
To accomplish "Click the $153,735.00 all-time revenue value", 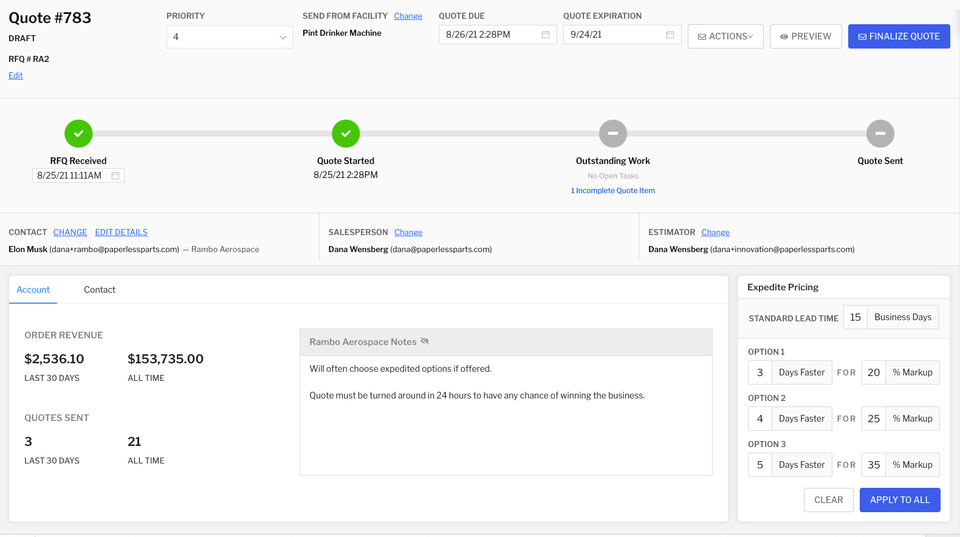I will pos(165,359).
